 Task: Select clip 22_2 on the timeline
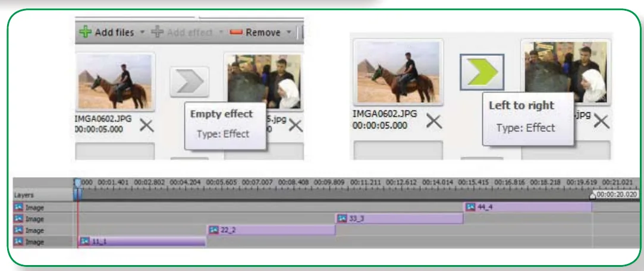(272, 231)
